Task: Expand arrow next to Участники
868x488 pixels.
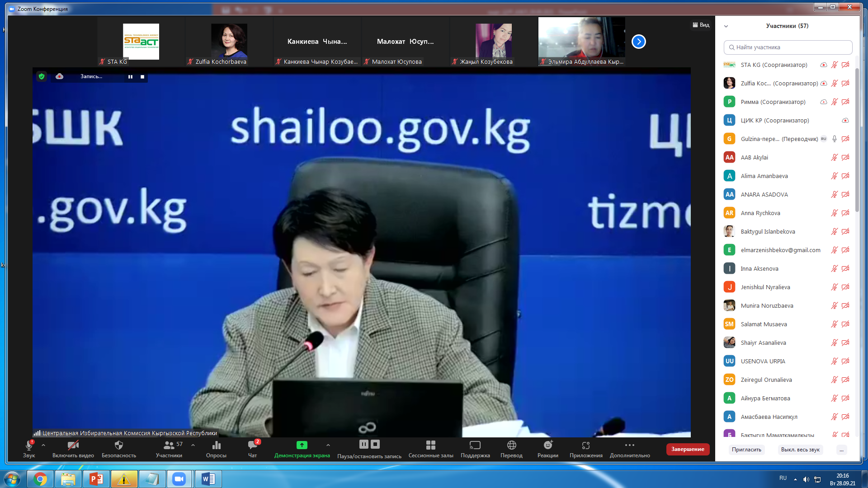Action: click(x=193, y=445)
